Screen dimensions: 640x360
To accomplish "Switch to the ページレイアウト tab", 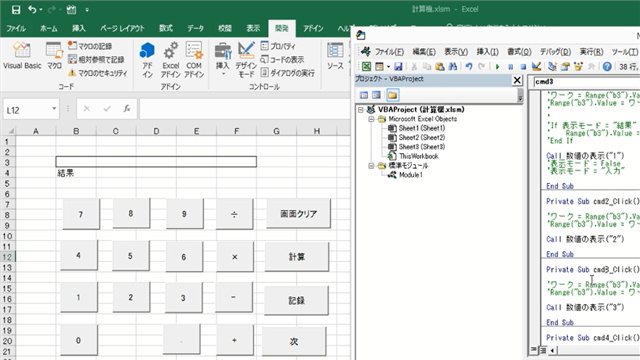I will [x=122, y=28].
